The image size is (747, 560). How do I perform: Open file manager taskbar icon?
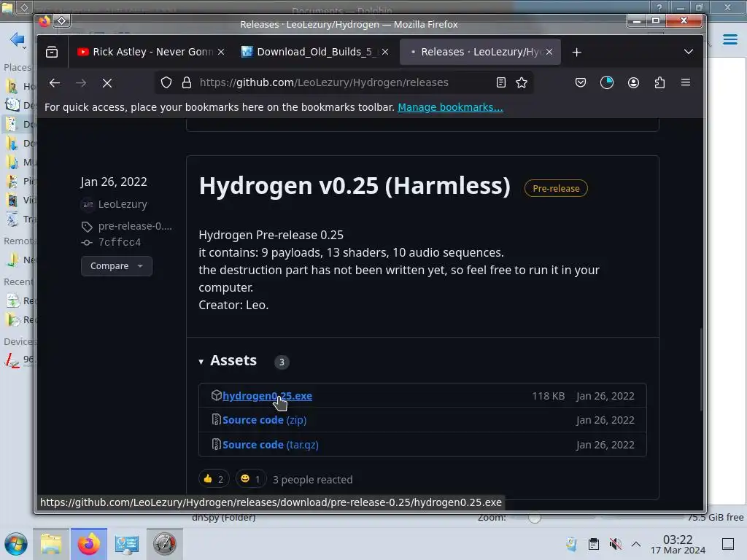51,544
